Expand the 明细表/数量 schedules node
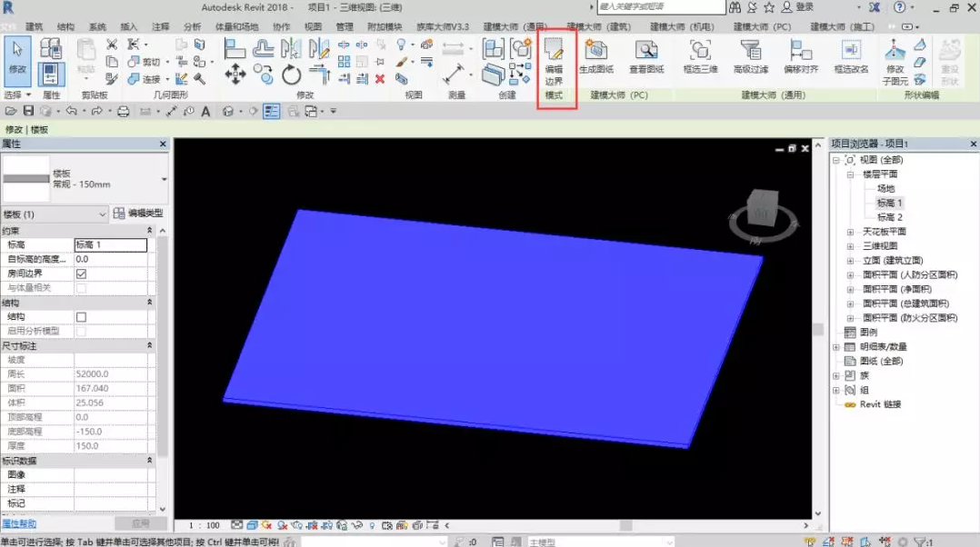Viewport: 980px width, 547px height. (x=836, y=346)
